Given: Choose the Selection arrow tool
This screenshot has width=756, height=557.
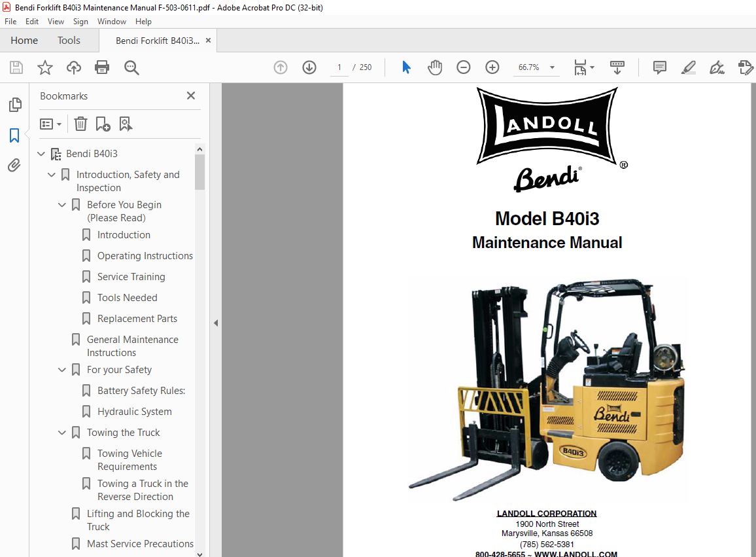Looking at the screenshot, I should pos(406,67).
